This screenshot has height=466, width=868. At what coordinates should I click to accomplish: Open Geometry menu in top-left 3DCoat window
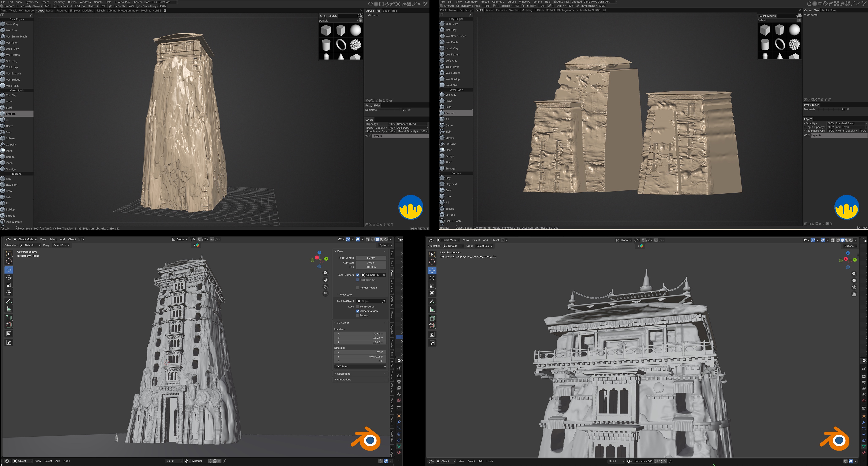(59, 2)
